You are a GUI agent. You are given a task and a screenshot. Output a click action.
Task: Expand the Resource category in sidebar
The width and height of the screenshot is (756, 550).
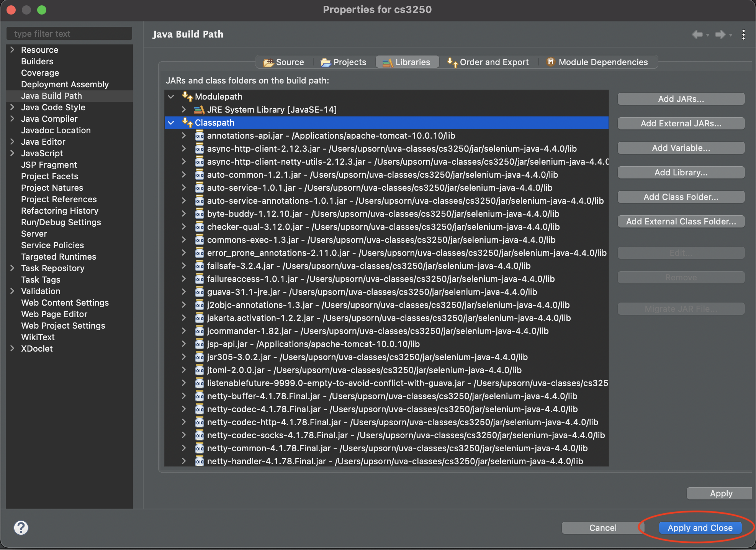coord(12,50)
